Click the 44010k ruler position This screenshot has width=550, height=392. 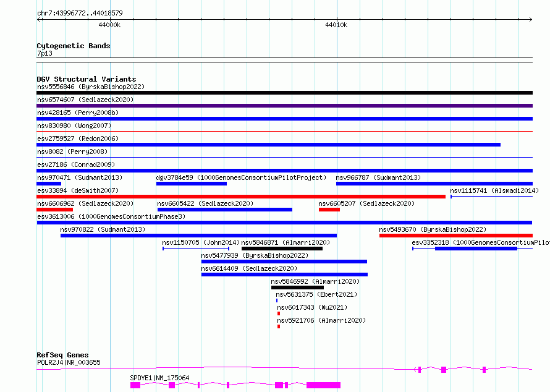(336, 25)
